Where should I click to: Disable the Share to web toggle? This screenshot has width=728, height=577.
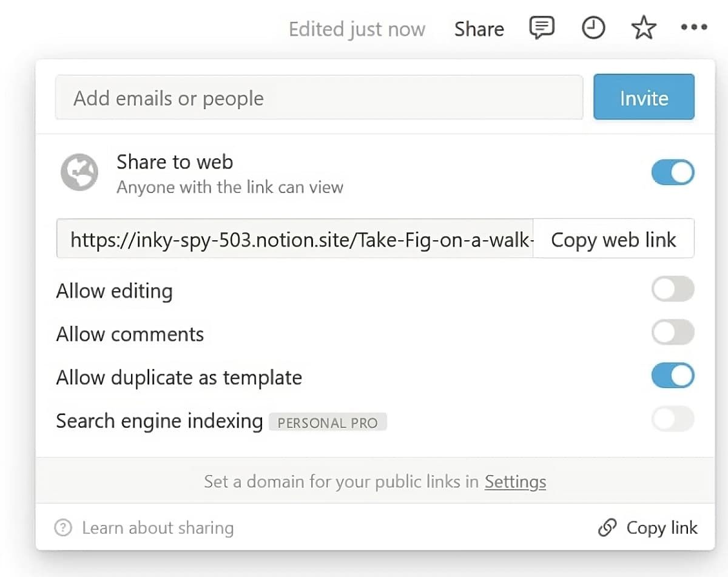coord(672,172)
